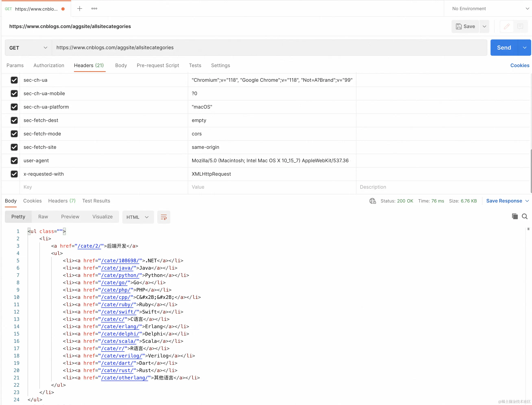The height and width of the screenshot is (405, 532).
Task: Open the /cate/java/ link in response
Action: pos(117,268)
